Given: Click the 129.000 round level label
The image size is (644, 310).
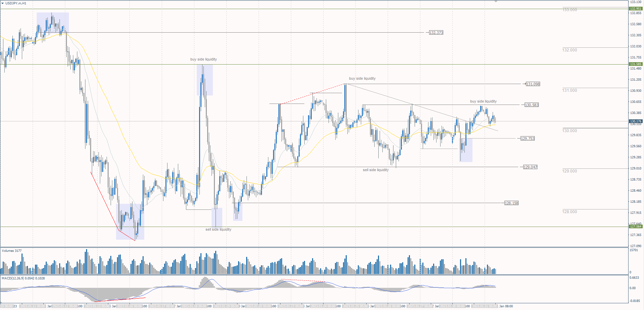Looking at the screenshot, I should point(570,171).
